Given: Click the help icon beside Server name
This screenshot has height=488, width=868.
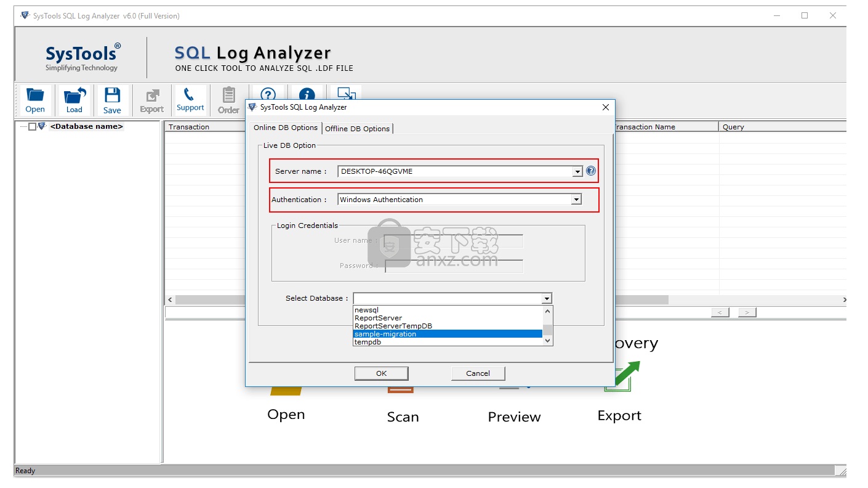Looking at the screenshot, I should pos(591,171).
